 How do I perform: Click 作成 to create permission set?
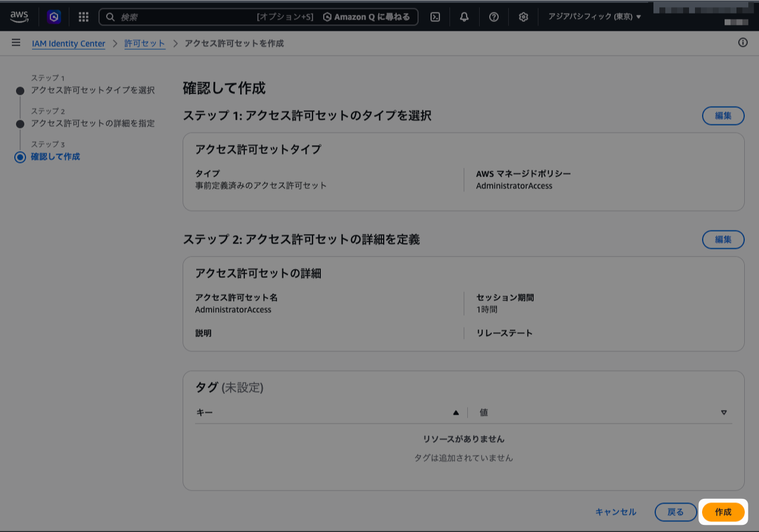(723, 512)
